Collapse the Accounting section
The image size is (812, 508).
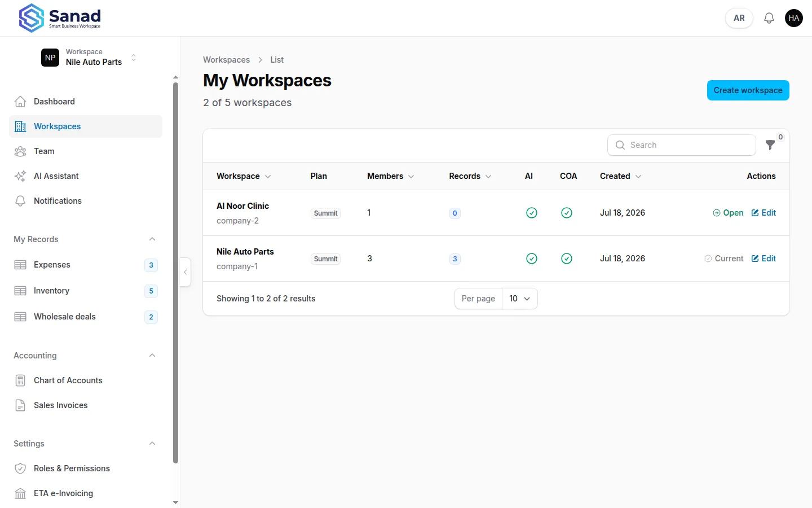pos(152,356)
